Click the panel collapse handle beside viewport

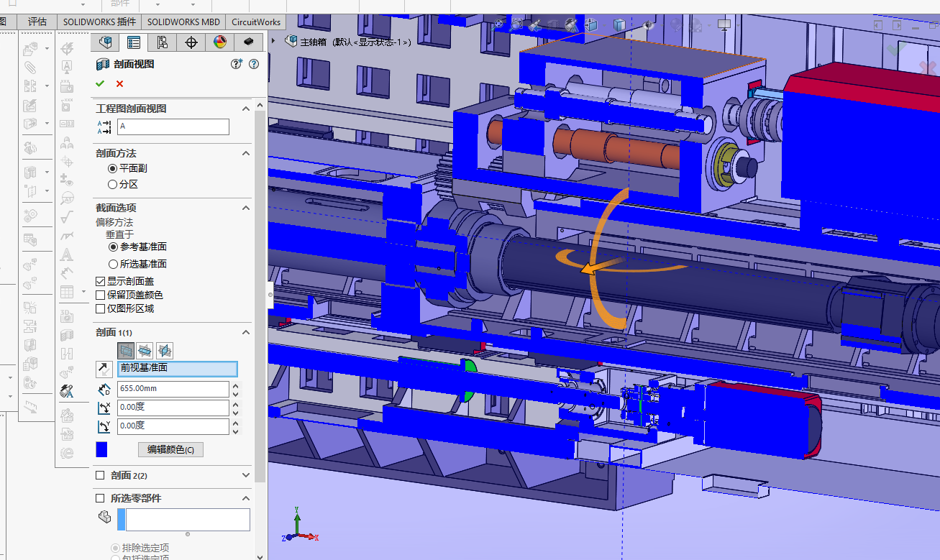(x=269, y=293)
